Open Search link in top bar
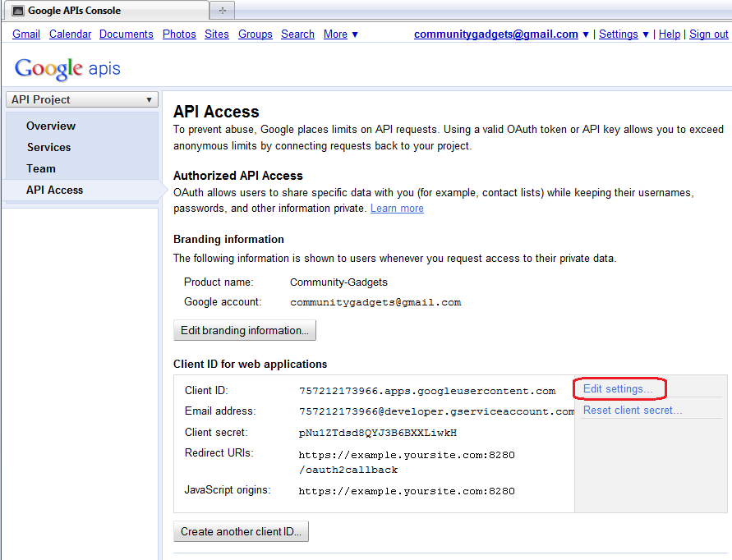This screenshot has height=560, width=732. coord(297,34)
